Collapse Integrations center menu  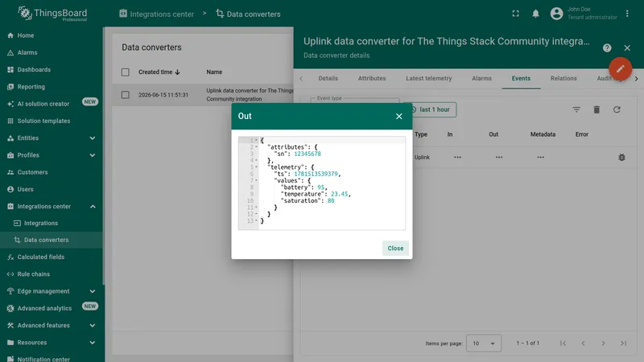(93, 207)
